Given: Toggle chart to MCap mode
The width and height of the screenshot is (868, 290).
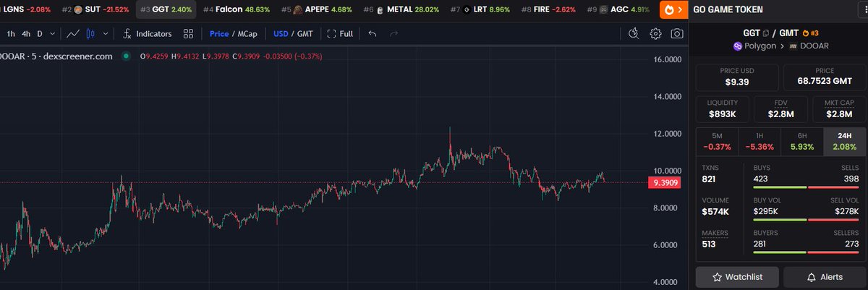Looking at the screenshot, I should click(x=247, y=33).
